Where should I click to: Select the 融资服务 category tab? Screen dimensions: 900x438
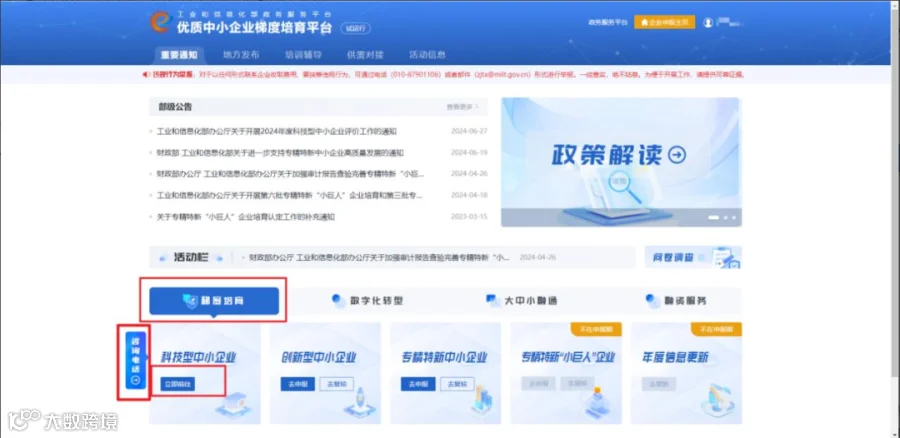676,301
